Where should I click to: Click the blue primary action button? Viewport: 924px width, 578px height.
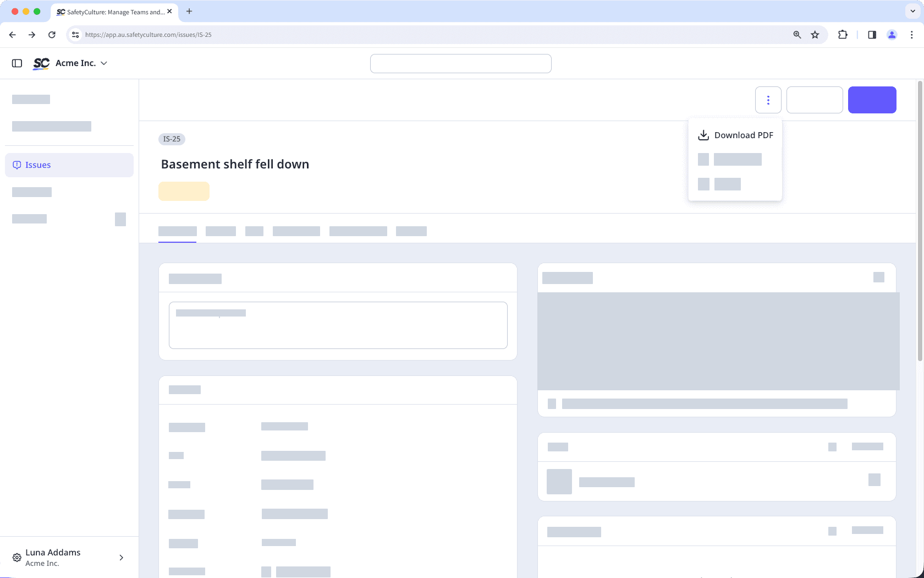point(872,100)
